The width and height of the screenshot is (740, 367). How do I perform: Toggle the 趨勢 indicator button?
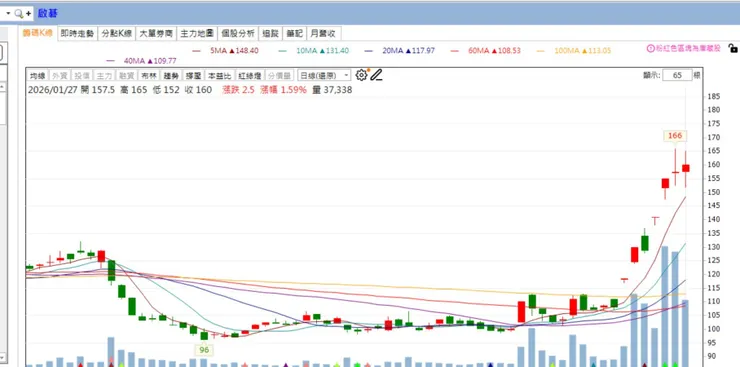[x=170, y=75]
